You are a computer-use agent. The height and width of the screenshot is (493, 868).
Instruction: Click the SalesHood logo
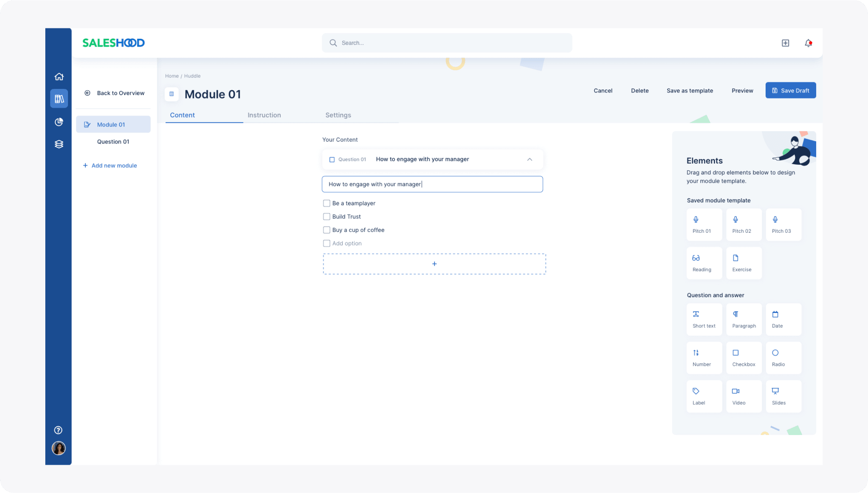113,43
